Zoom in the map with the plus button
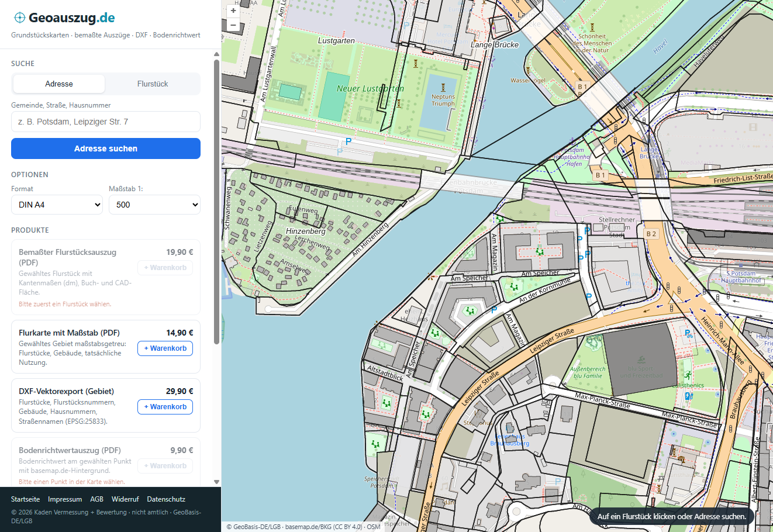Screen dimensions: 773x532 (x=233, y=11)
